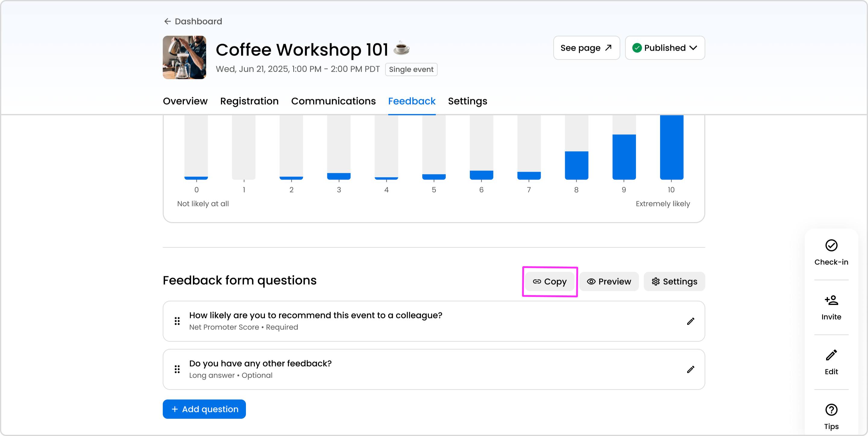Edit the recommend-to-colleague question pencil icon

click(x=690, y=321)
